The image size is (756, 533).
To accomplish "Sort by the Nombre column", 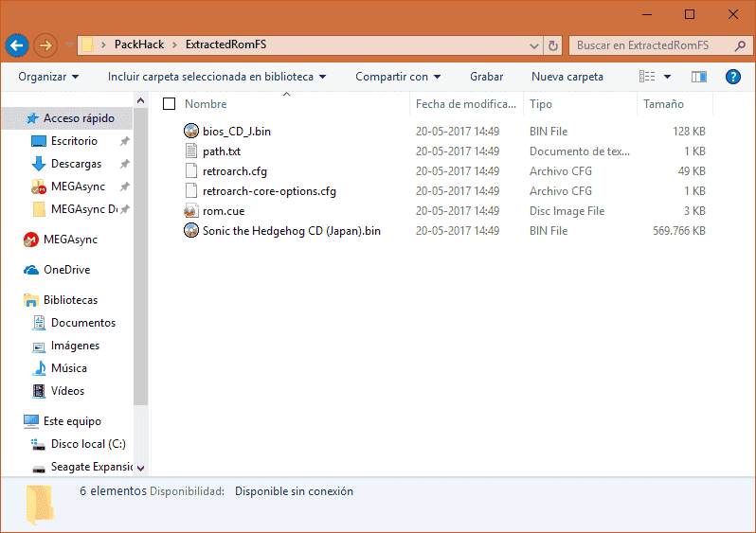I will pyautogui.click(x=206, y=104).
